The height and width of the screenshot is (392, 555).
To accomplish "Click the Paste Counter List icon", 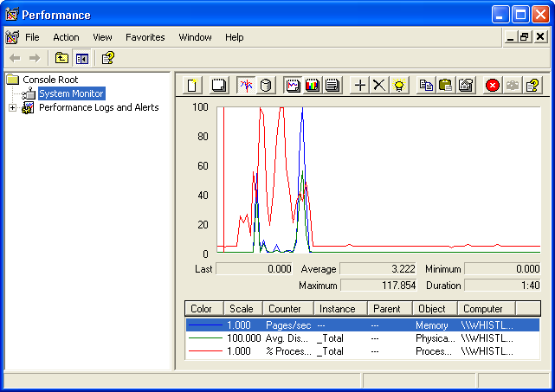I will click(x=446, y=85).
